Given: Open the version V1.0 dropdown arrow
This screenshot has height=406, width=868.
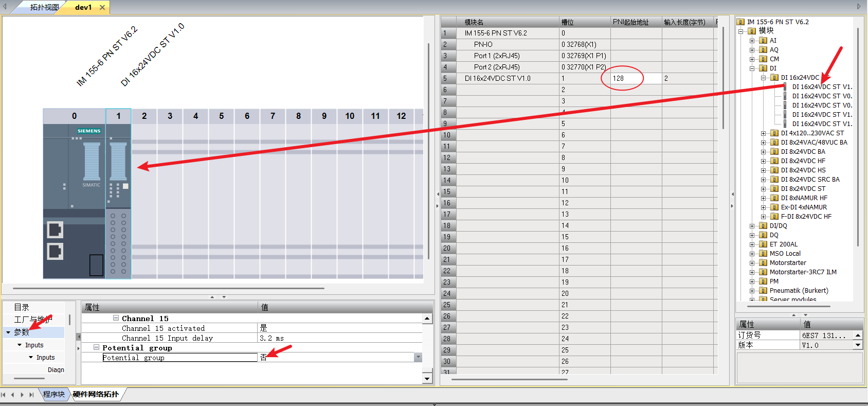Looking at the screenshot, I should pyautogui.click(x=858, y=345).
